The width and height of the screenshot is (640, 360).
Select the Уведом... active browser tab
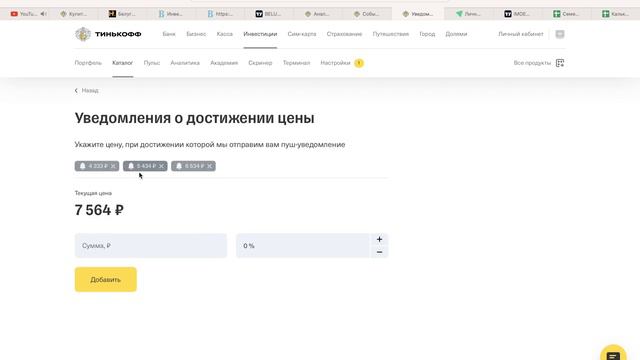[417, 14]
